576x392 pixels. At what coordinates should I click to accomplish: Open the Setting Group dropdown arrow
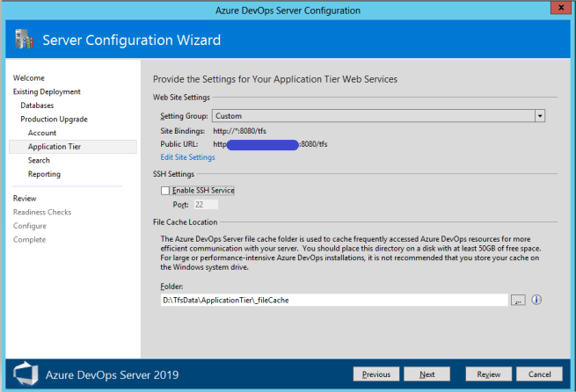[x=540, y=116]
